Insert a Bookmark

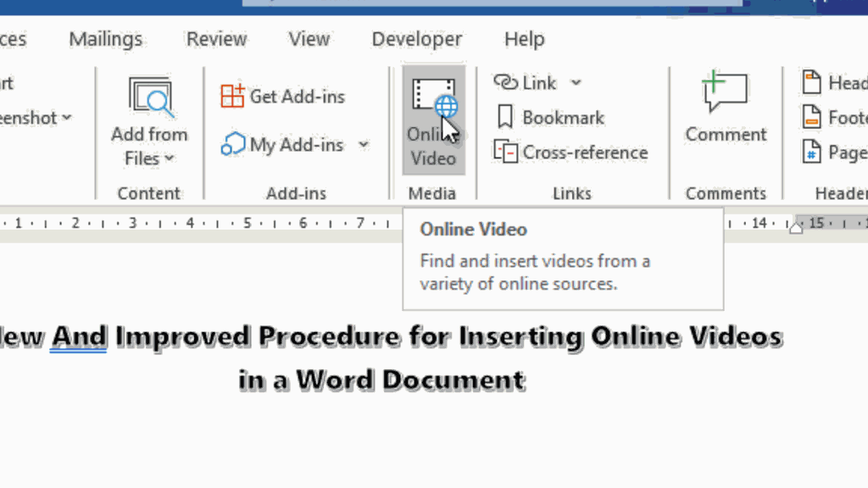point(550,117)
